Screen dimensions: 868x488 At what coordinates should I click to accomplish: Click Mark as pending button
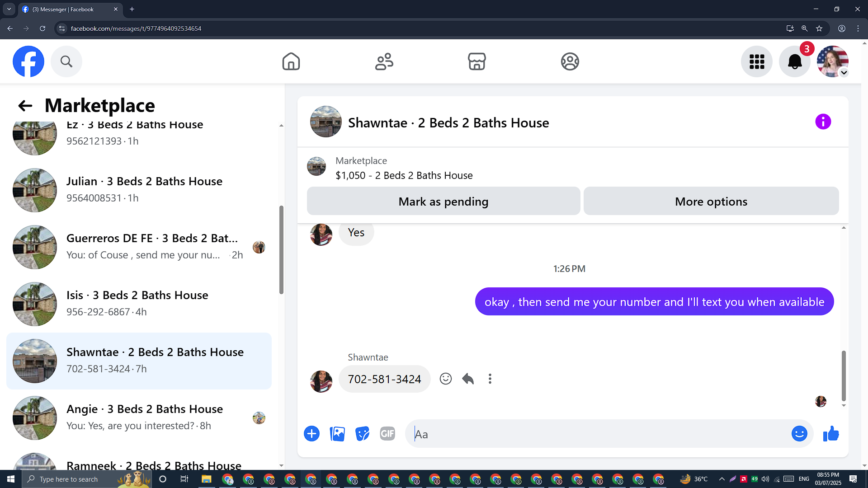point(443,202)
